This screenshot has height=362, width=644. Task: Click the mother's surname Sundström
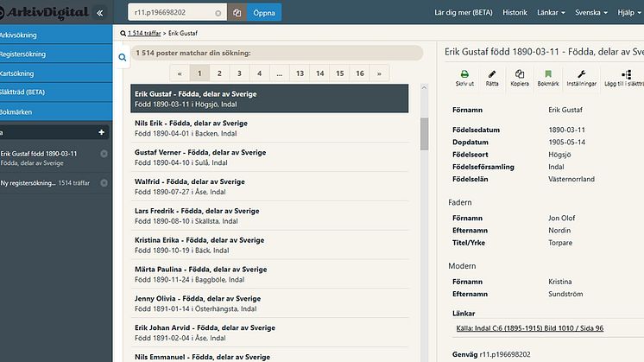[x=565, y=294]
